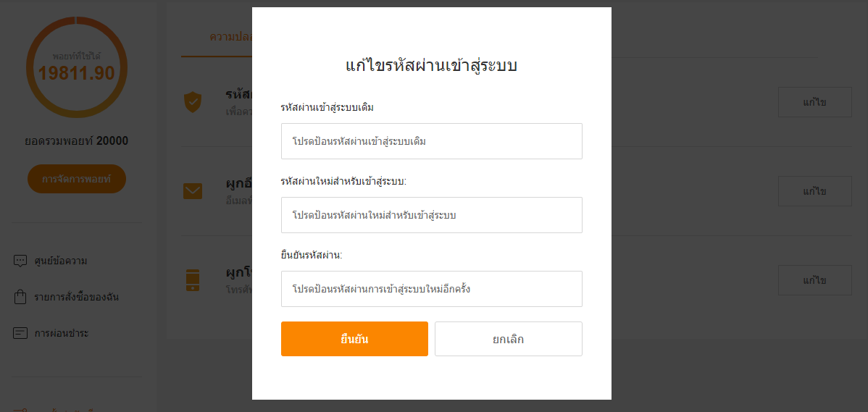Click the shopping bag orders icon

click(x=20, y=297)
